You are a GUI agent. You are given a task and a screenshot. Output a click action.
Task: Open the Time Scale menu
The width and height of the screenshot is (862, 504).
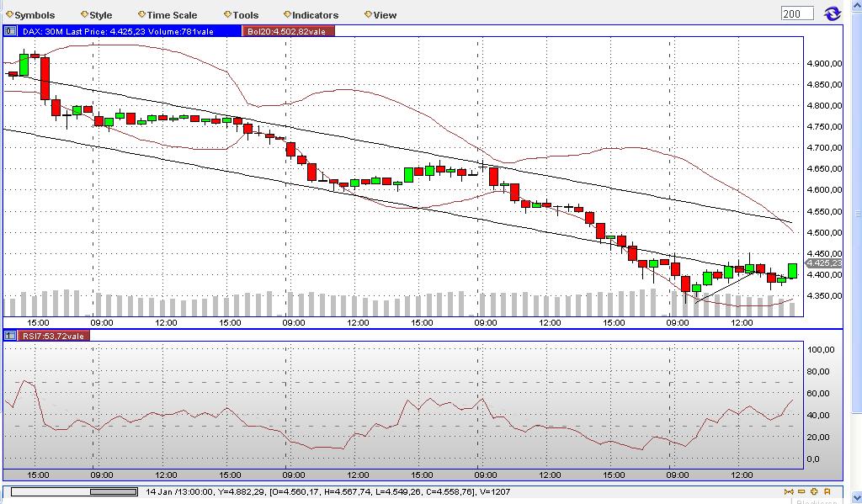tap(169, 14)
